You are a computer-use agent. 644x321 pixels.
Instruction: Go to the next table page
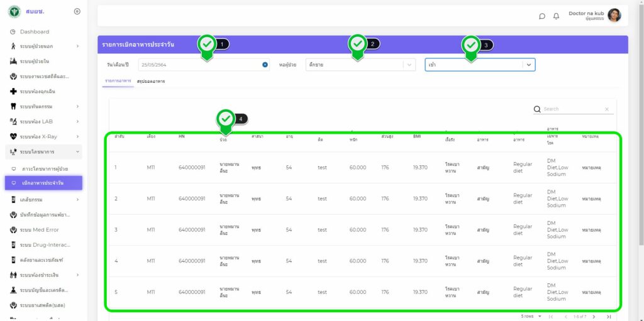point(594,317)
